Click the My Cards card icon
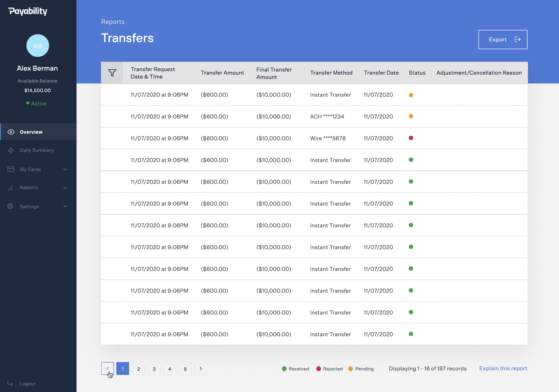The width and height of the screenshot is (559, 392). coord(11,169)
